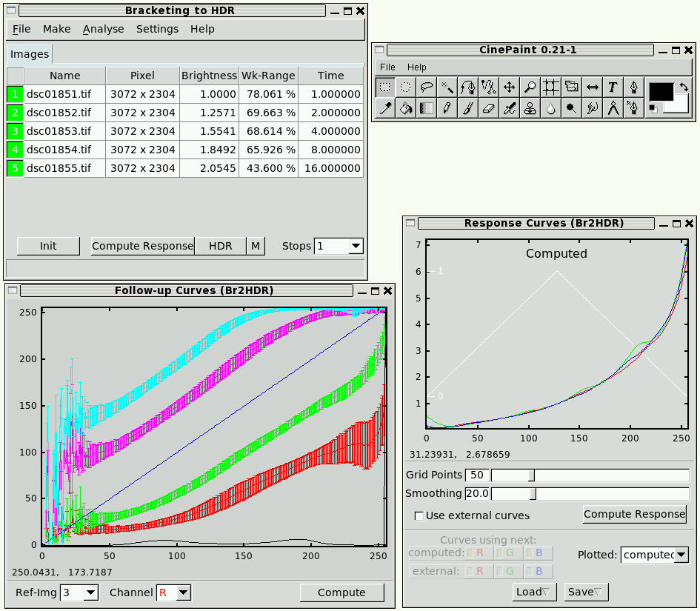Activate the Magic Wand tool

tap(447, 87)
